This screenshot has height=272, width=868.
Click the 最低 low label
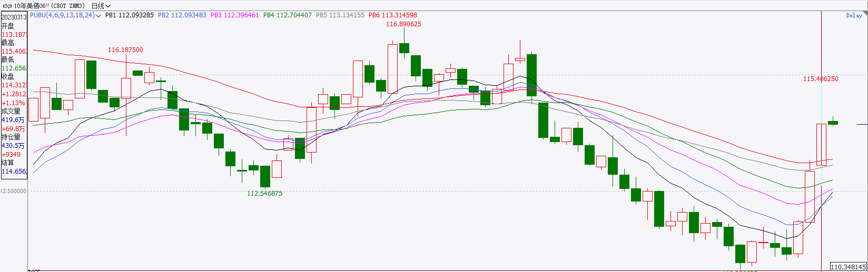click(7, 60)
